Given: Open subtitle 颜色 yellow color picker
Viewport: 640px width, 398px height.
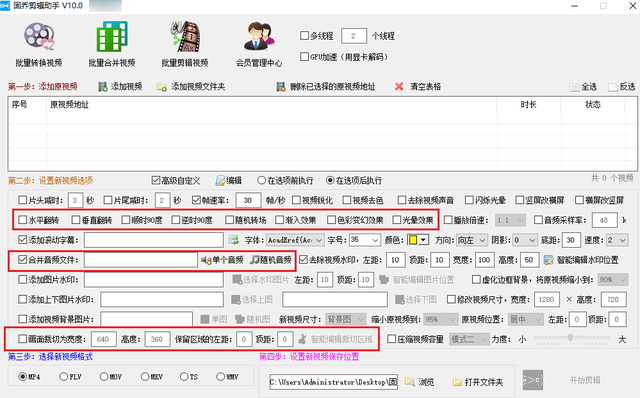Looking at the screenshot, I should 418,240.
